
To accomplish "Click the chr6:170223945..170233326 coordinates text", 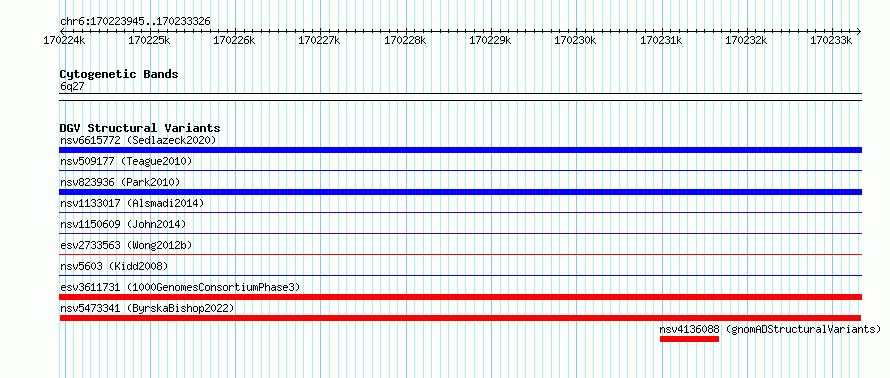I will click(135, 21).
